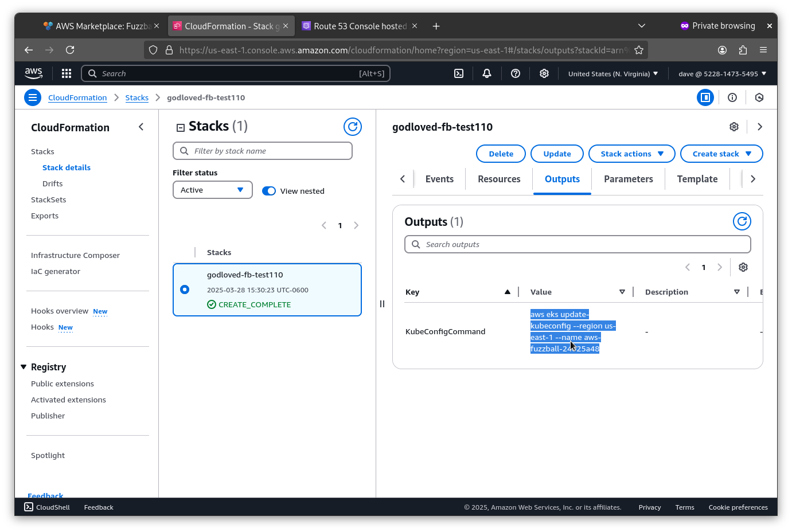Open the notifications bell
The height and width of the screenshot is (532, 792).
(486, 73)
